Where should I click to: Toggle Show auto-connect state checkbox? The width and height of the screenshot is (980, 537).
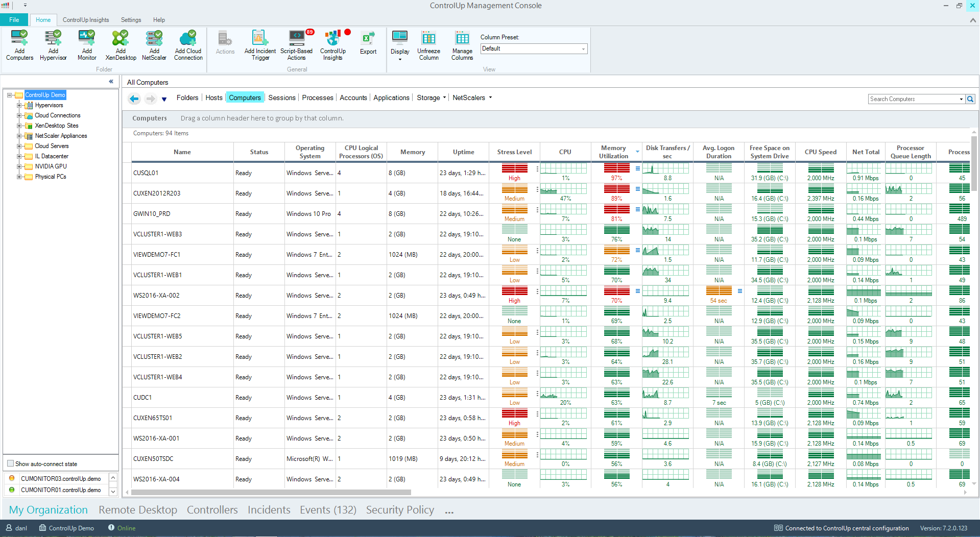pyautogui.click(x=10, y=463)
